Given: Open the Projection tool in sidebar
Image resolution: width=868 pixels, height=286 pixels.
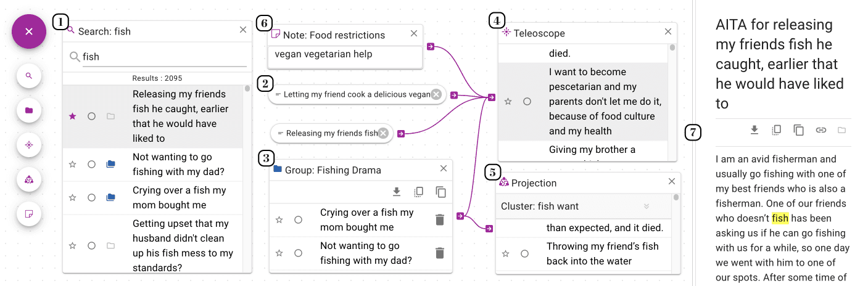Looking at the screenshot, I should (x=29, y=179).
